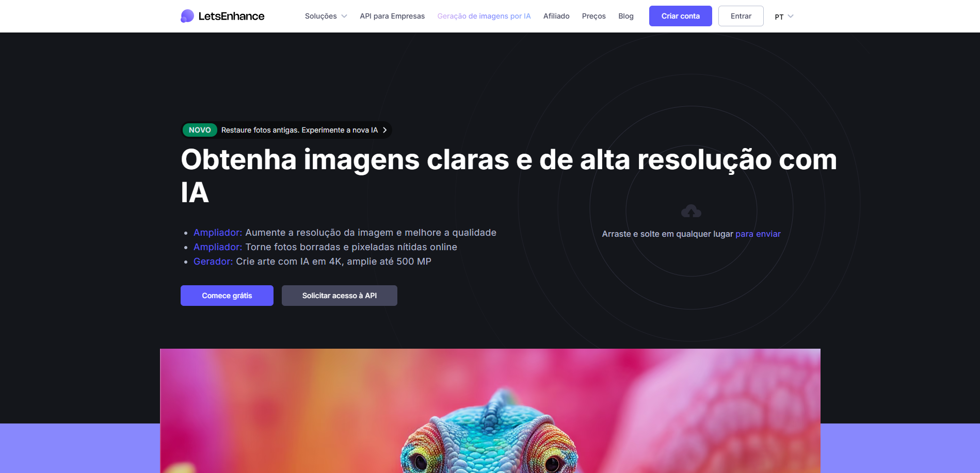Open the Gerador link in the list
The image size is (980, 473).
click(x=213, y=262)
